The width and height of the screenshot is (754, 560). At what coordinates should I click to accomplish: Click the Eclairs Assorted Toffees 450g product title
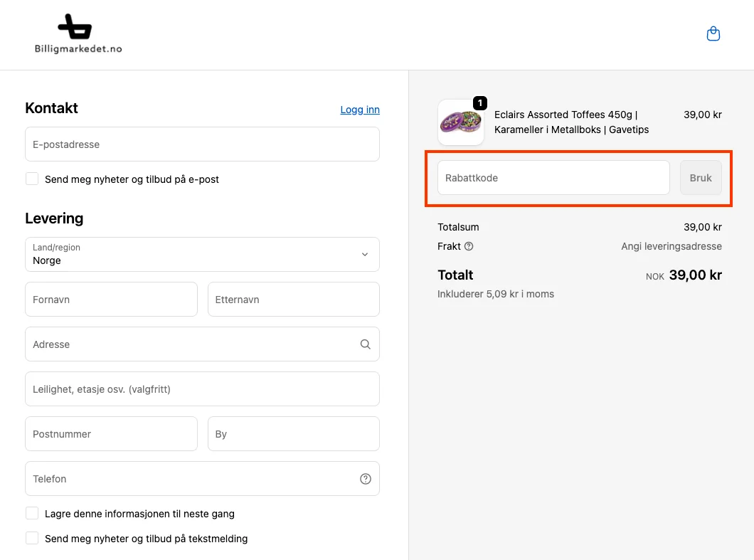[571, 122]
